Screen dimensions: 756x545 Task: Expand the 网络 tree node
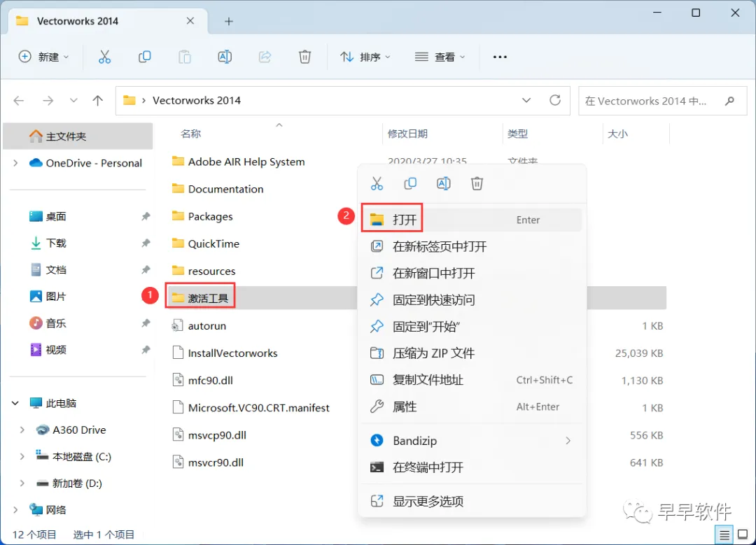(x=15, y=510)
